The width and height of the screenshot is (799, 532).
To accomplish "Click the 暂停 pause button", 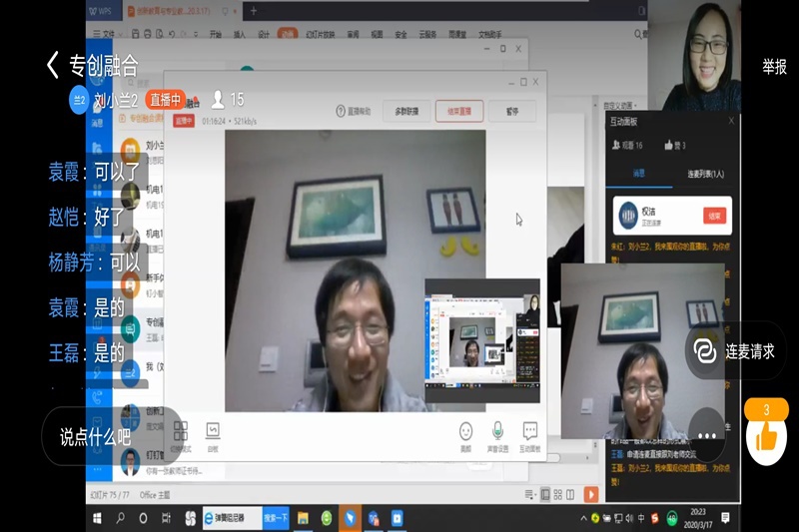I will 512,111.
